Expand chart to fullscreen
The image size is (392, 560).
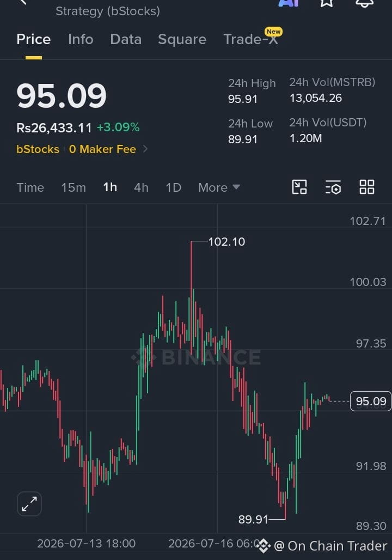tap(29, 504)
